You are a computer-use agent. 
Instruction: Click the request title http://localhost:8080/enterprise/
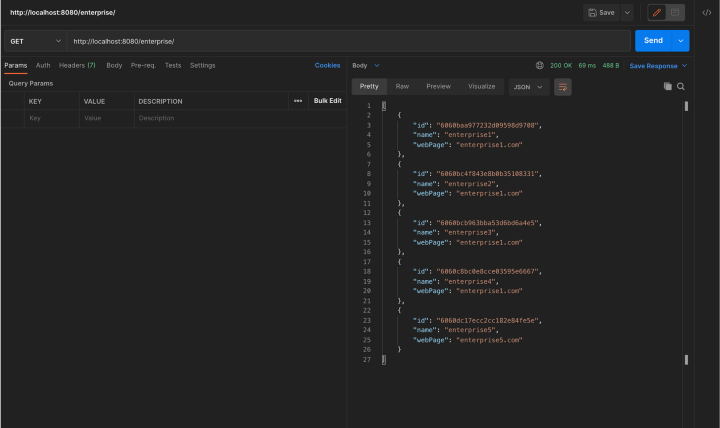click(x=63, y=13)
